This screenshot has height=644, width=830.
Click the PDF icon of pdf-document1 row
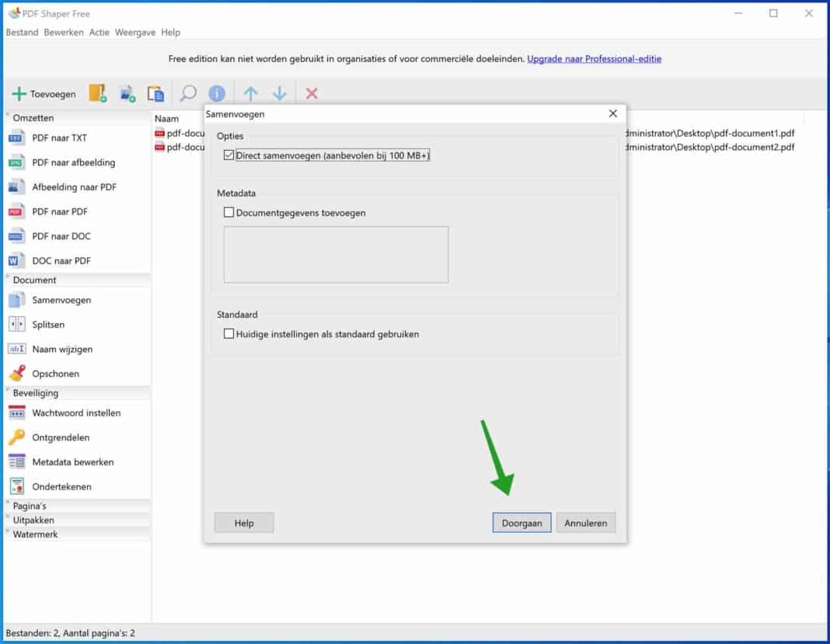click(159, 134)
